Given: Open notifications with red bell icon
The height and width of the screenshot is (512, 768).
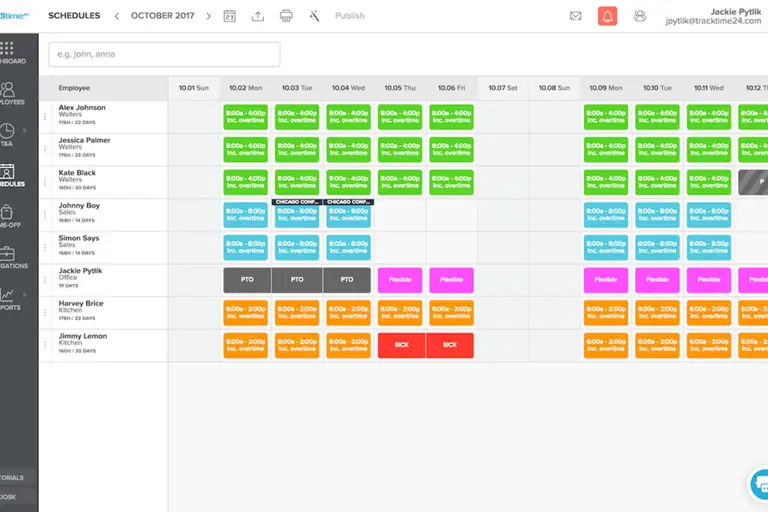Looking at the screenshot, I should click(607, 16).
